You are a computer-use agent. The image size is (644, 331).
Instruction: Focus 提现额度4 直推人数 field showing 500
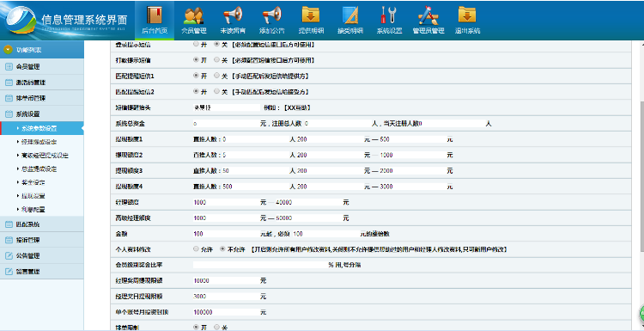(x=255, y=187)
